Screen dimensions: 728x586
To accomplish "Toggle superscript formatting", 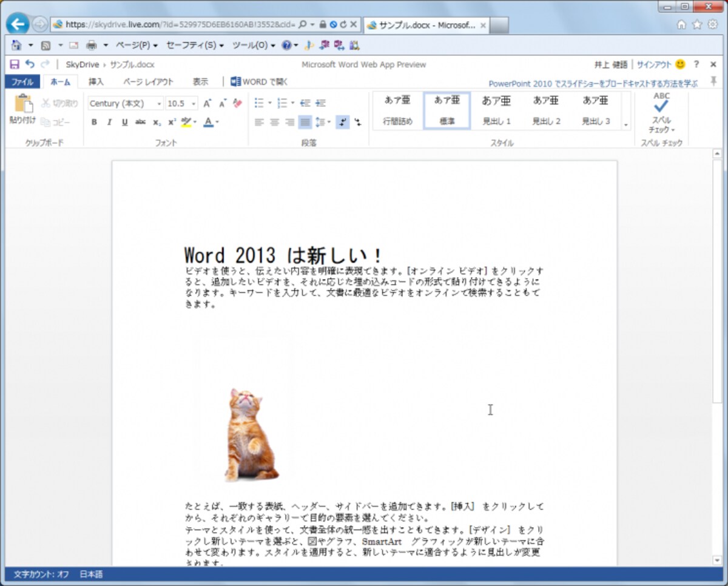I will tap(172, 122).
